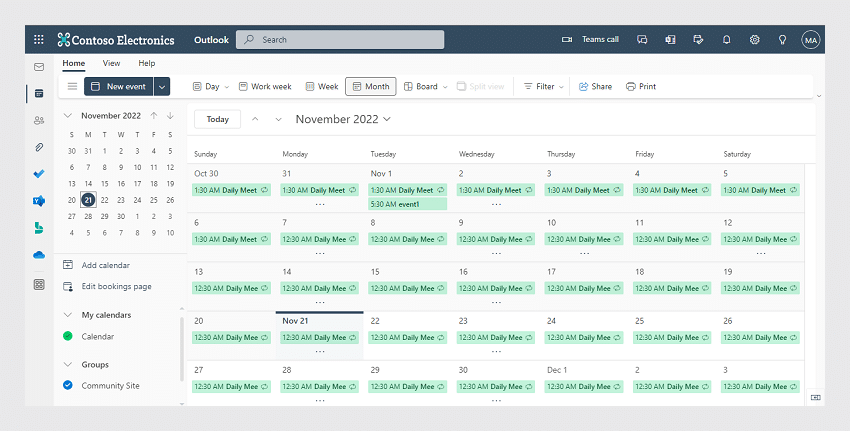
Task: Open tips lightbulb icon
Action: pyautogui.click(x=782, y=40)
